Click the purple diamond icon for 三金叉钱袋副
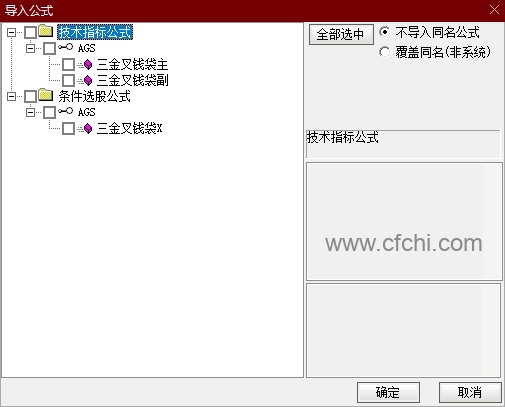 point(88,80)
